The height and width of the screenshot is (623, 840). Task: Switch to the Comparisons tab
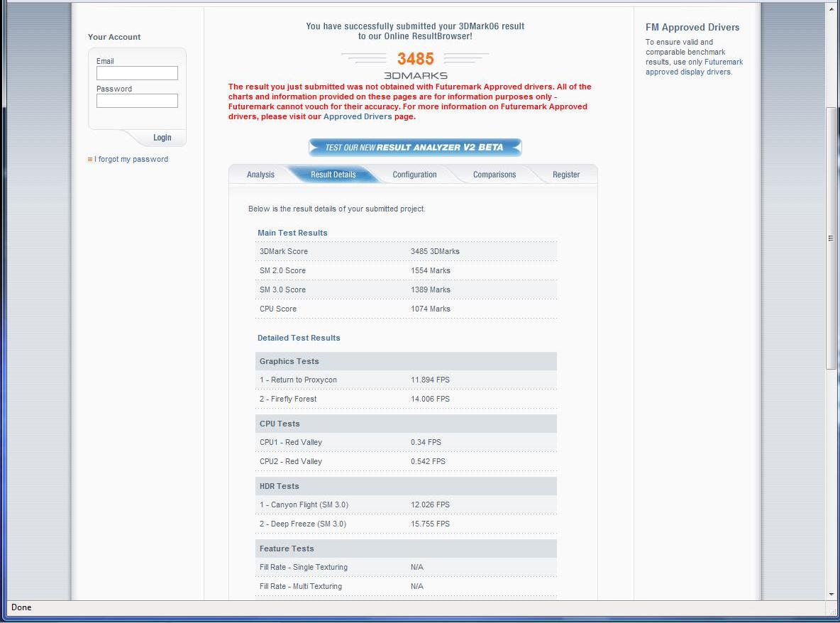[x=494, y=175]
